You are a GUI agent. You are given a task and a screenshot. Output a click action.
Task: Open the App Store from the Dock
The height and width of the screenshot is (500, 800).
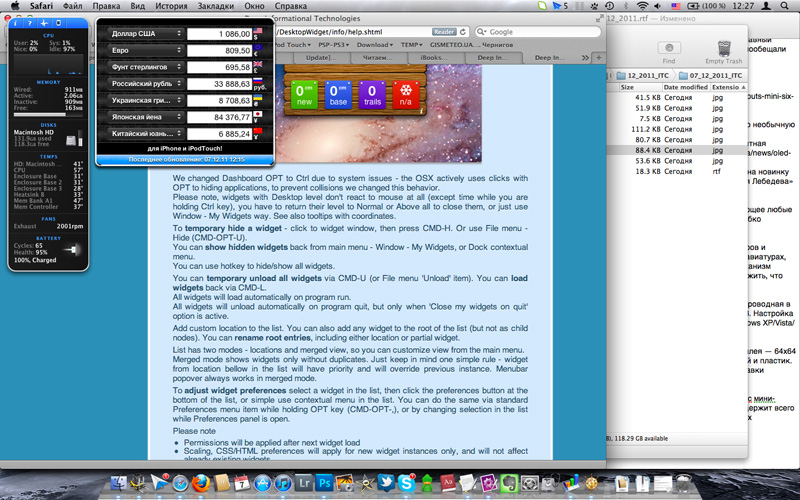point(263,482)
